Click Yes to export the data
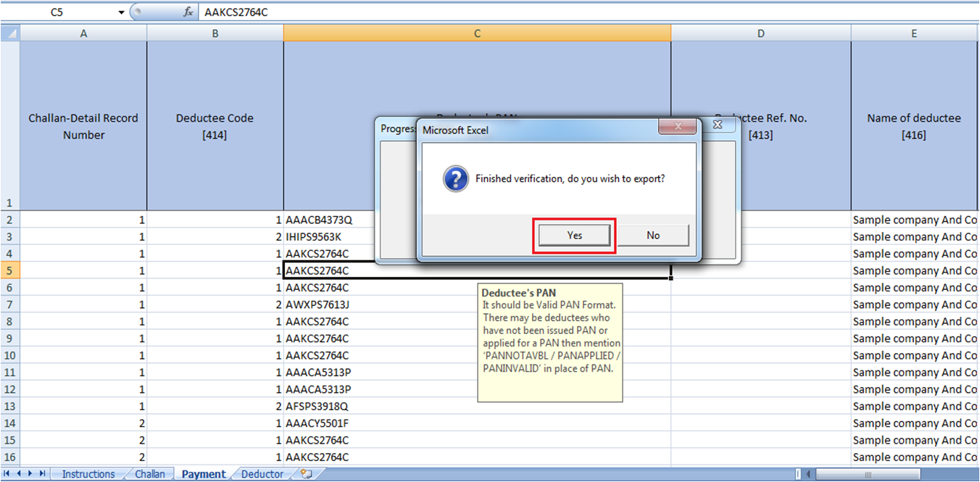 [573, 235]
